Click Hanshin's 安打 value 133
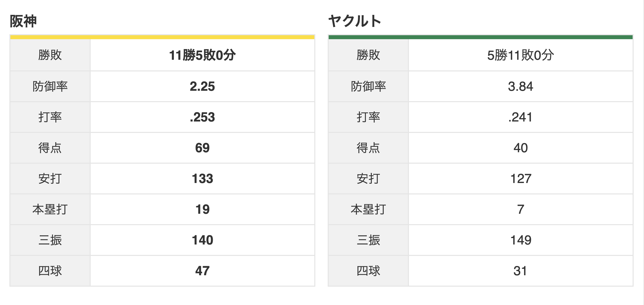Screen dimensions: 644x305 click(x=202, y=179)
